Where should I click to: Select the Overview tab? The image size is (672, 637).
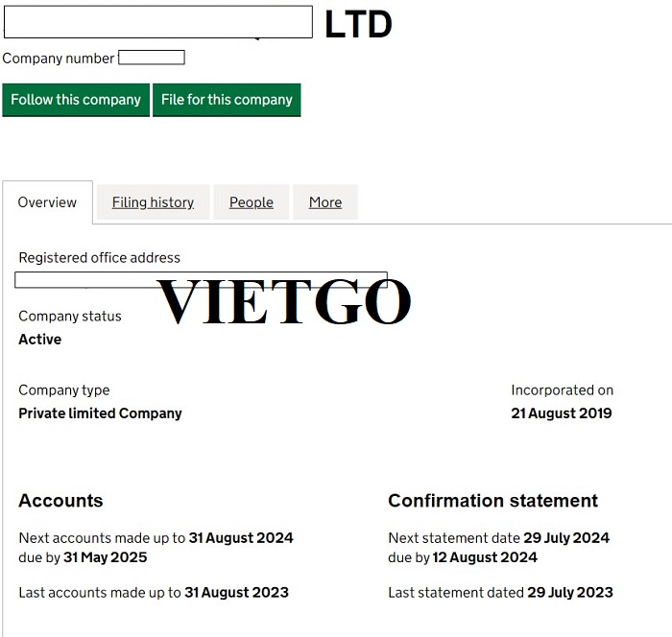tap(47, 202)
